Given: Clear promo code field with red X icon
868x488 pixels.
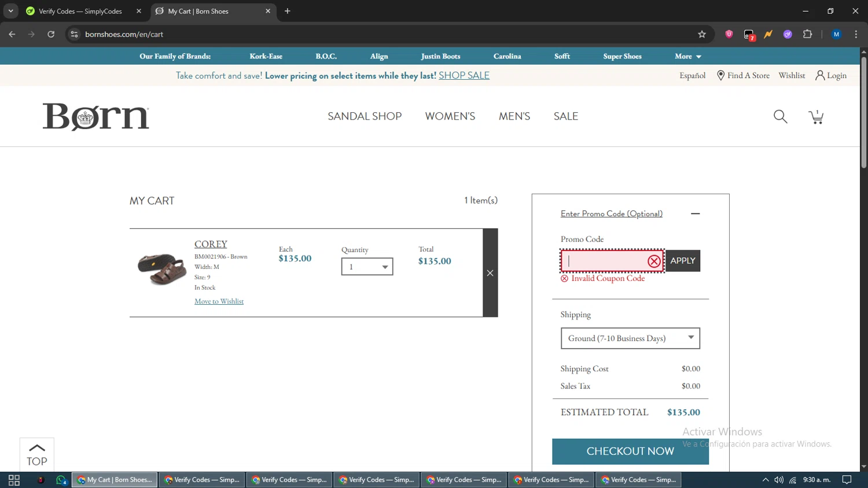Looking at the screenshot, I should 654,261.
